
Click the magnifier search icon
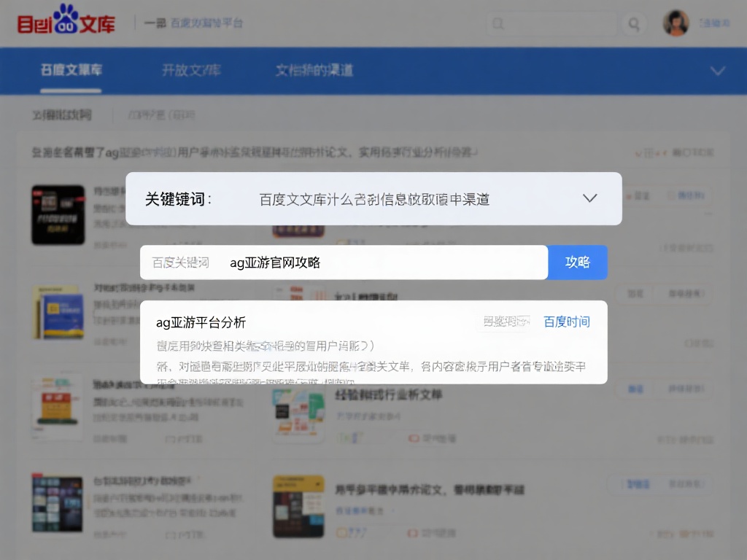[x=634, y=23]
